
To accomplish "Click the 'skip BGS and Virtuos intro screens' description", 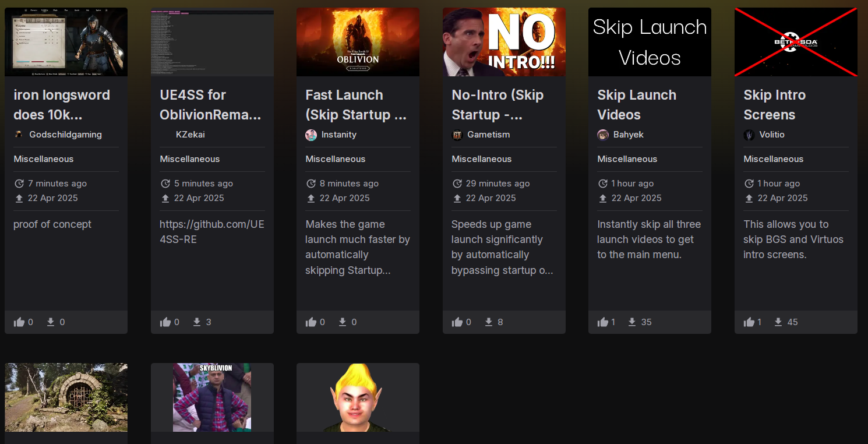I will point(793,239).
